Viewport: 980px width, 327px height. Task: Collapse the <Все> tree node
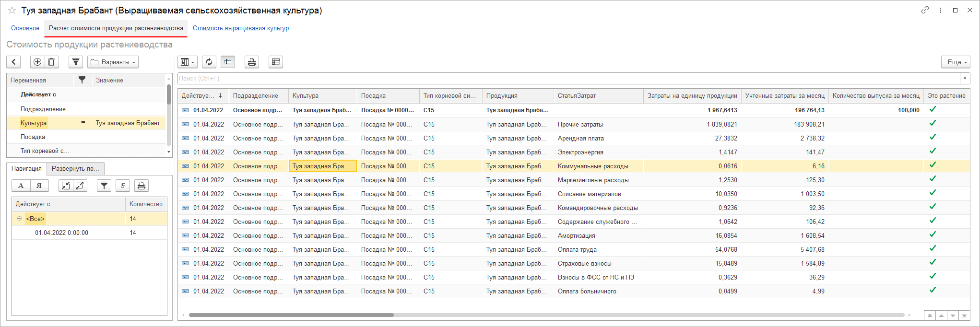(x=20, y=219)
